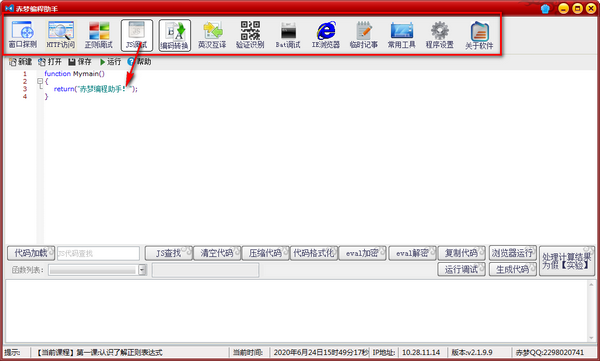Click the 代码格式化 button
The height and width of the screenshot is (361, 600).
point(314,253)
